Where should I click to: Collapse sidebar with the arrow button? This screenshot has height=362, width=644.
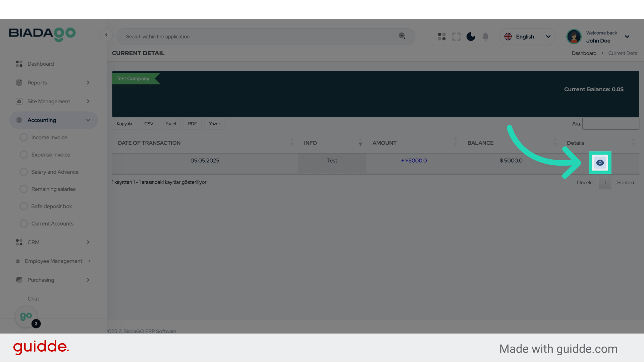click(x=106, y=35)
